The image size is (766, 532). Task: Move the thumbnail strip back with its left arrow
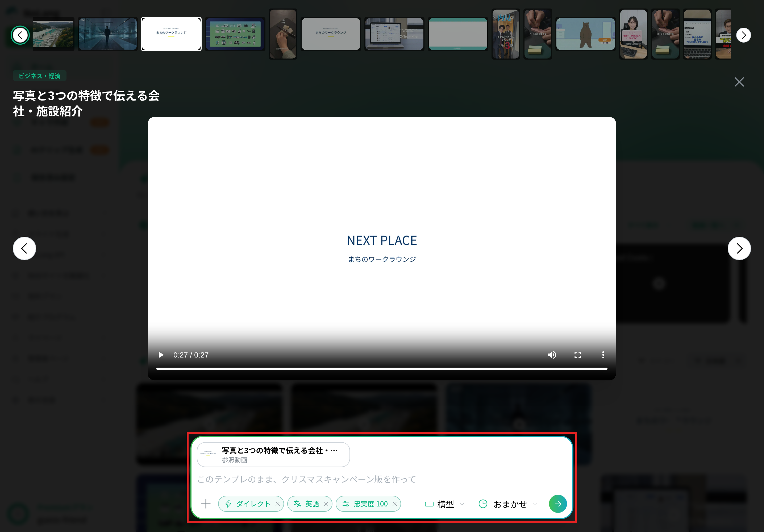pos(20,35)
